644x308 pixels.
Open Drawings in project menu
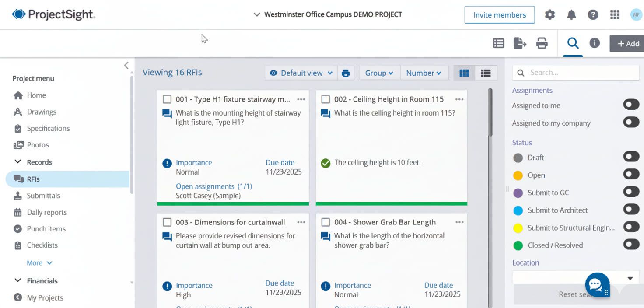[35, 112]
